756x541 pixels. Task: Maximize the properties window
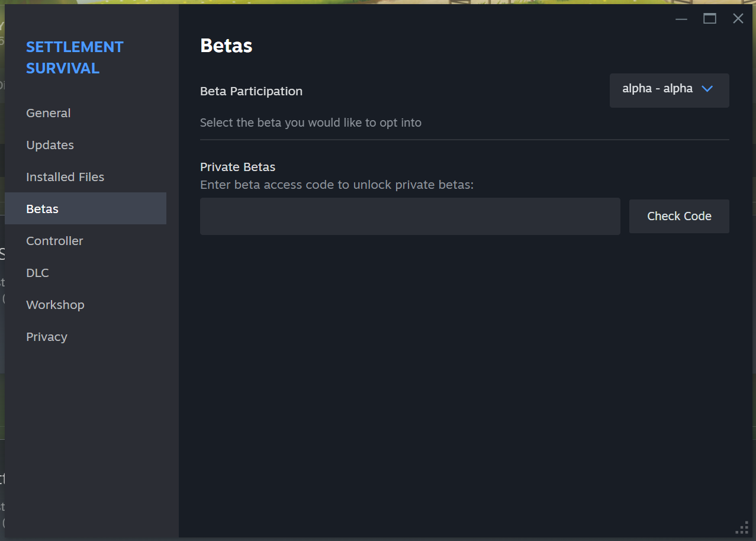tap(710, 19)
